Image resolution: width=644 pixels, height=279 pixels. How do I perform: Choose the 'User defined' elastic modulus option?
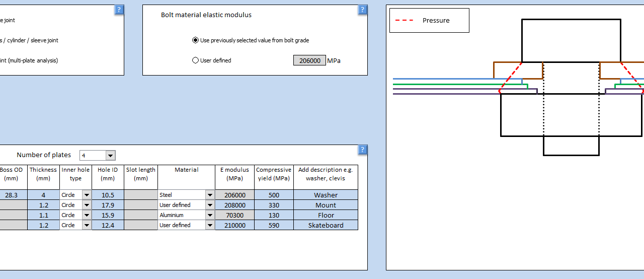coord(196,60)
